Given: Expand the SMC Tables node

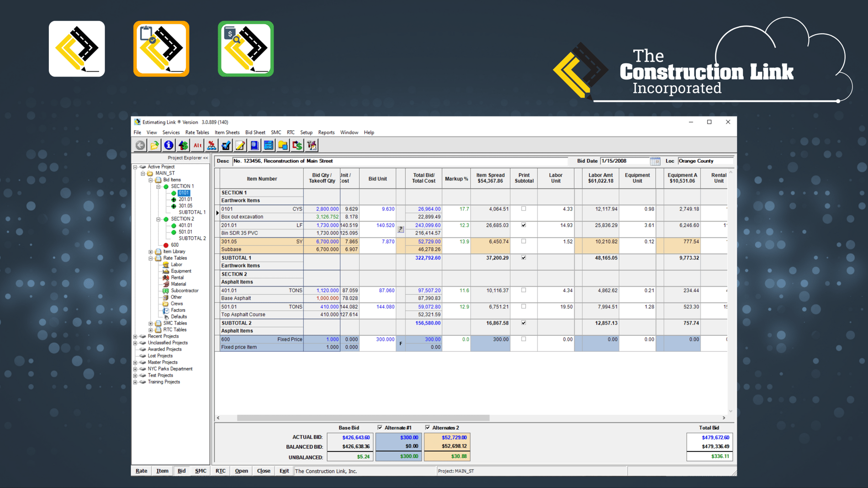Looking at the screenshot, I should tap(150, 323).
